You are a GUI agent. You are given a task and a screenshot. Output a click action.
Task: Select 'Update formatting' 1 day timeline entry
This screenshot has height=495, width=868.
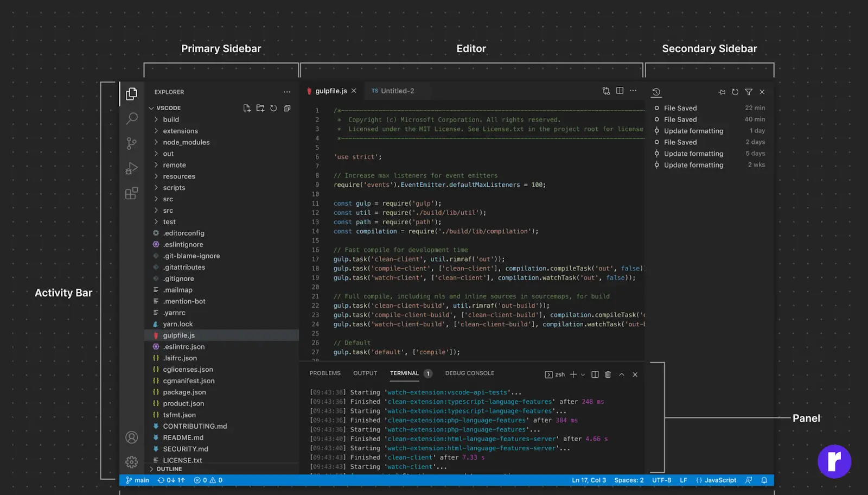click(710, 131)
